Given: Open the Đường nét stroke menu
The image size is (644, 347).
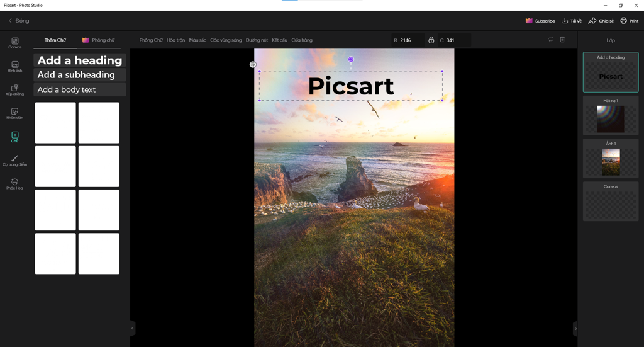Looking at the screenshot, I should [257, 40].
